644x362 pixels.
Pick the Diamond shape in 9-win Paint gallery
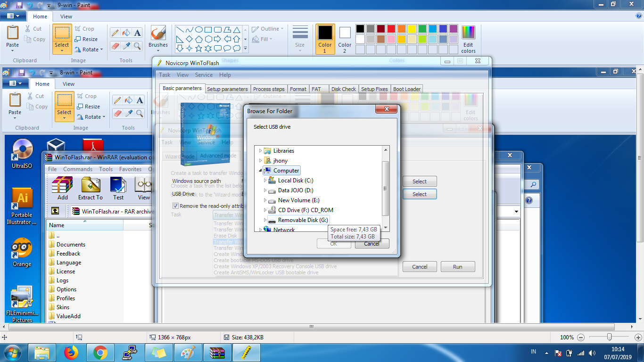click(x=189, y=39)
